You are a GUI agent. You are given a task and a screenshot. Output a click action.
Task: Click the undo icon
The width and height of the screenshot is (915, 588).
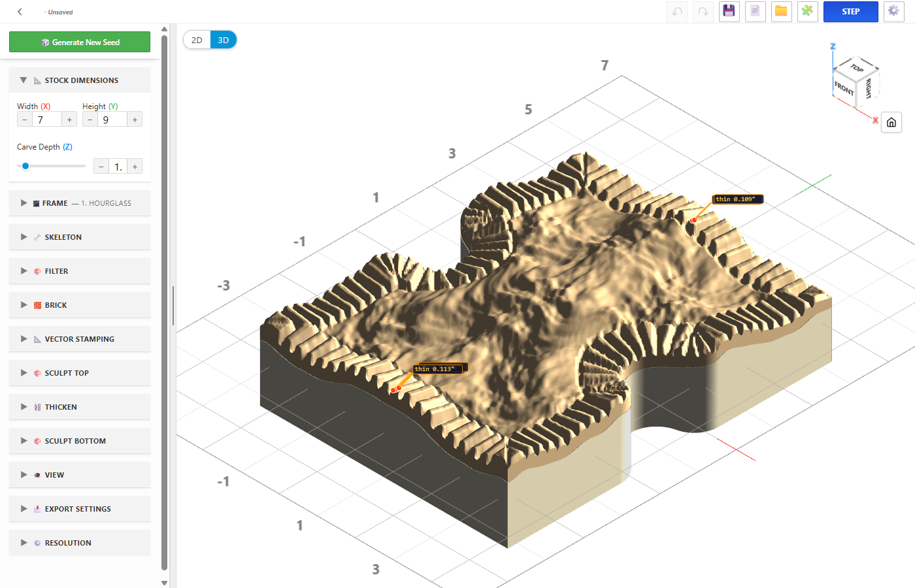coord(677,12)
